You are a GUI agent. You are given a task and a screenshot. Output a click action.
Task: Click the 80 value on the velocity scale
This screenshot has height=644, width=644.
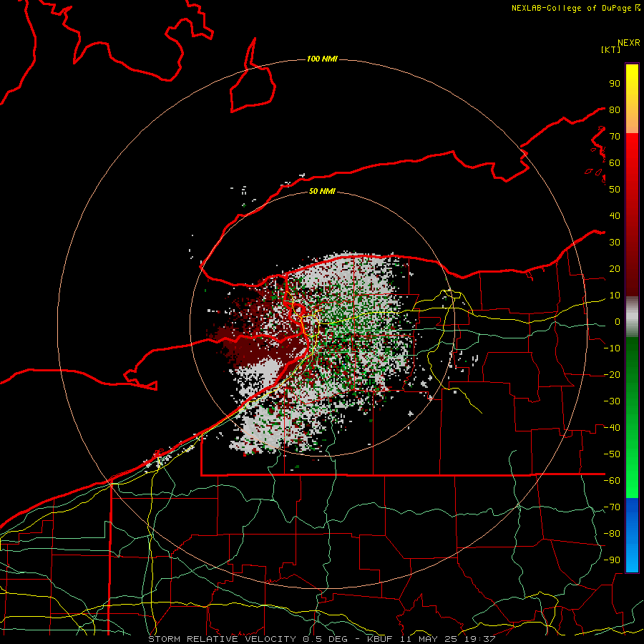[615, 109]
